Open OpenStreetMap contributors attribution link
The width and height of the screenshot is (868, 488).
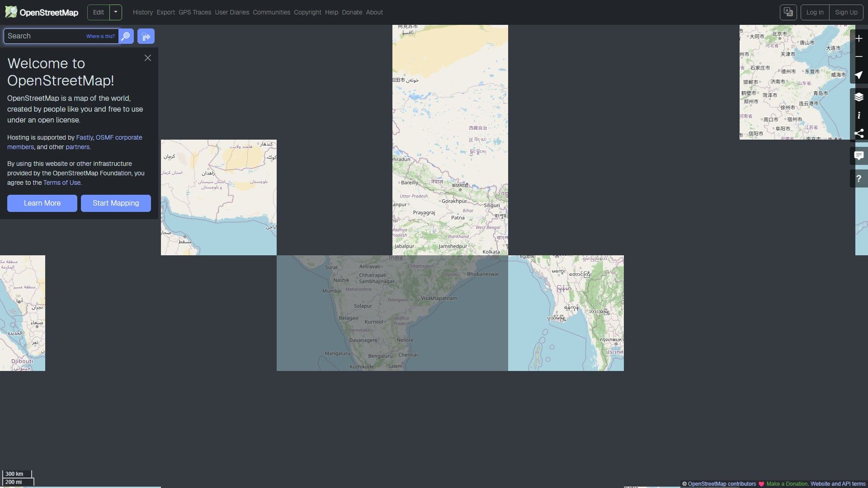[x=722, y=484]
